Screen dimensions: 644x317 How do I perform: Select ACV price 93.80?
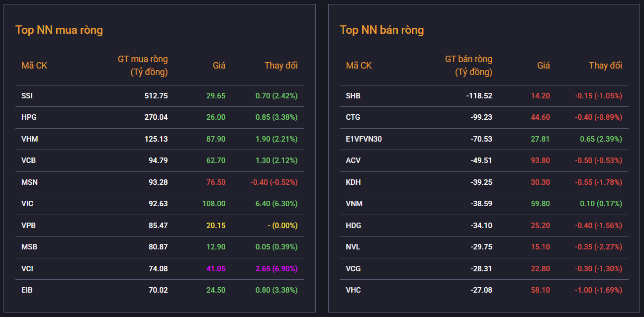point(541,160)
